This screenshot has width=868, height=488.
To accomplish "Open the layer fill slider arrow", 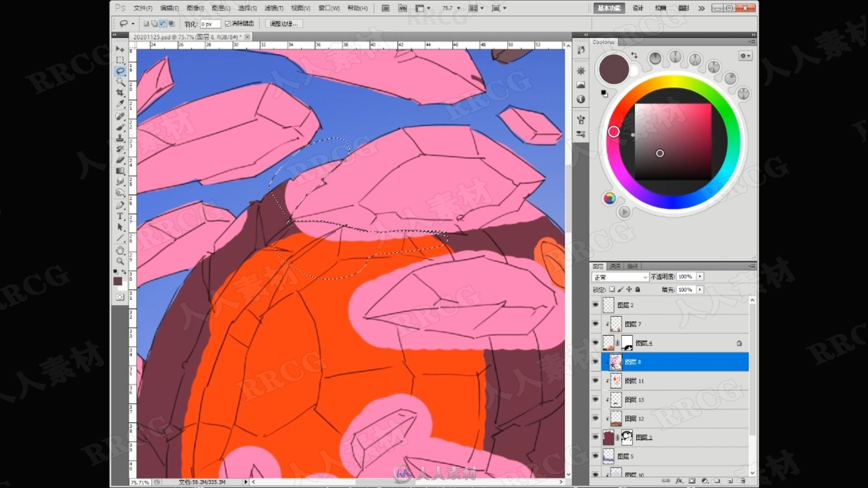I will [x=700, y=289].
